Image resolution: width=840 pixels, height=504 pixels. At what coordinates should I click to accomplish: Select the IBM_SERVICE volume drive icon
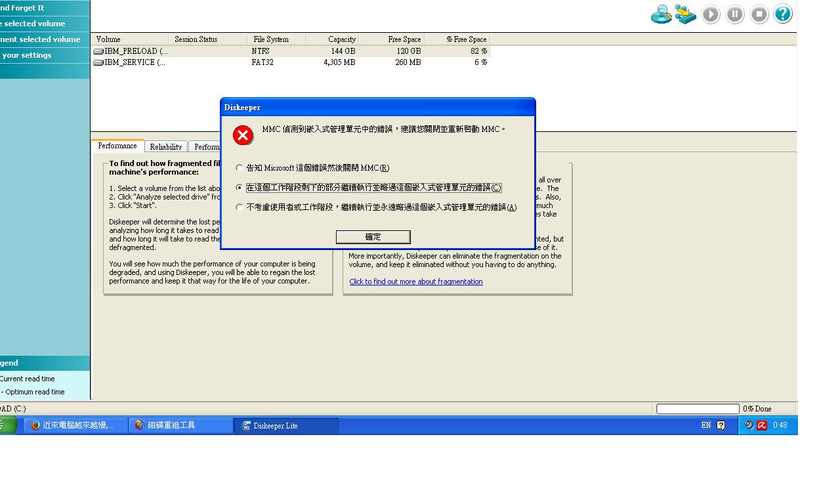coord(98,62)
